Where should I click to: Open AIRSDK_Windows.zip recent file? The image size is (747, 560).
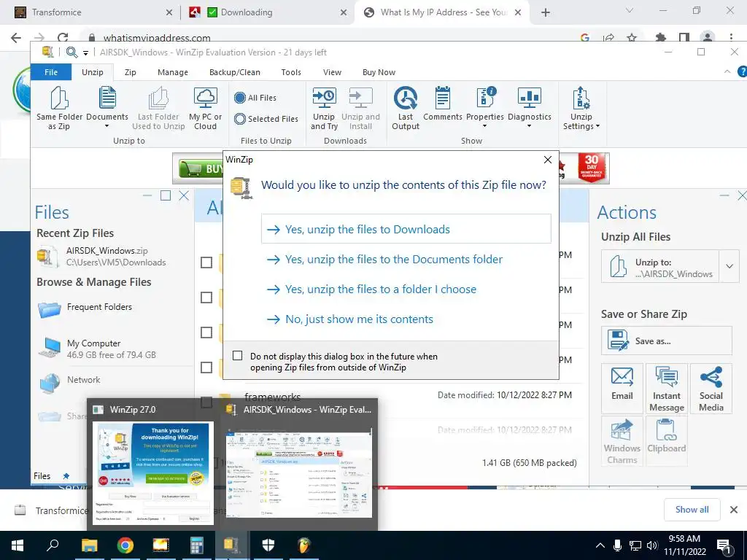coord(101,256)
